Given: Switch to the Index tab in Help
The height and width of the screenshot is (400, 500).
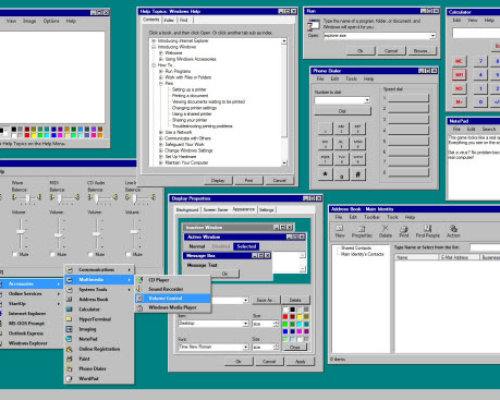Looking at the screenshot, I should point(169,20).
